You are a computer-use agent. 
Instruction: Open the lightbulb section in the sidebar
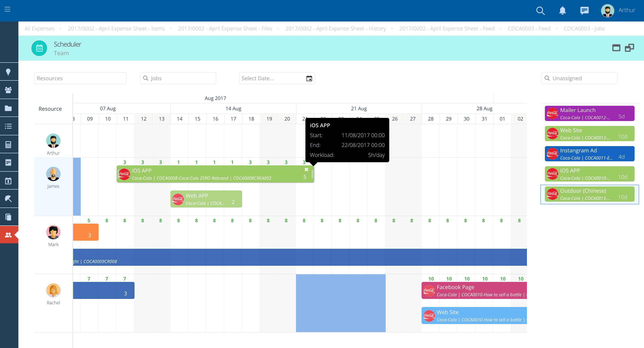coord(8,72)
